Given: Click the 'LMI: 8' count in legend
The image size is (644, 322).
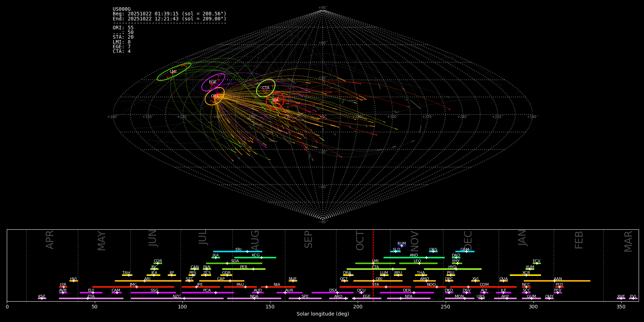Looking at the screenshot, I should tap(122, 42).
